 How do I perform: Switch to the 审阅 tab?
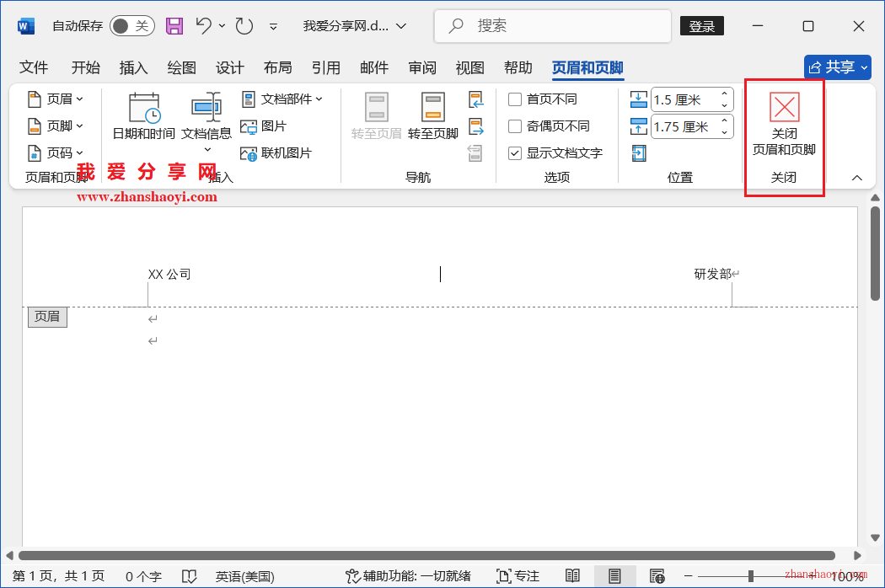point(422,67)
